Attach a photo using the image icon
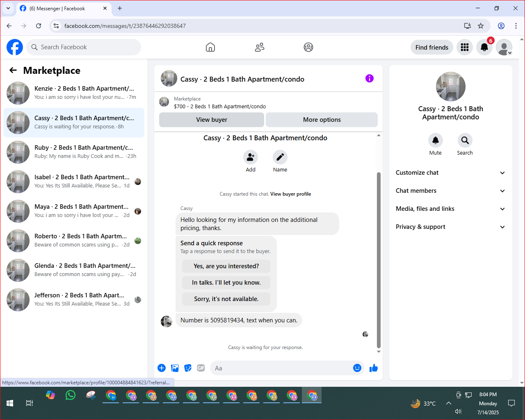 175,368
